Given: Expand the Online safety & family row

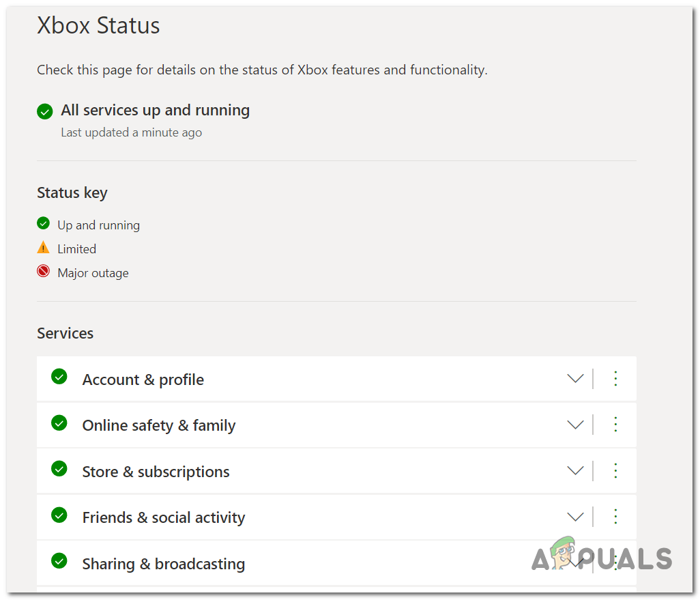Looking at the screenshot, I should (575, 424).
